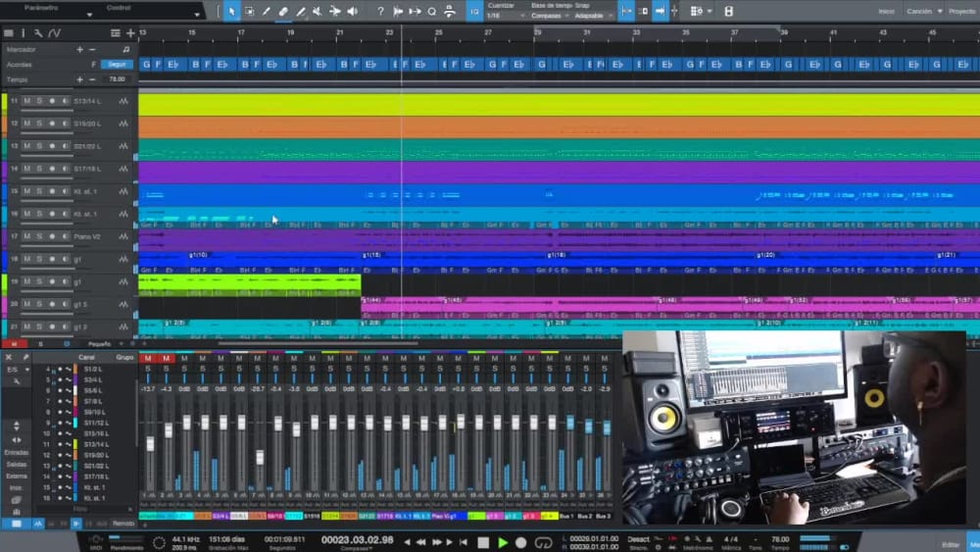The width and height of the screenshot is (980, 552).
Task: Click the Editar button at bottom right
Action: click(951, 544)
